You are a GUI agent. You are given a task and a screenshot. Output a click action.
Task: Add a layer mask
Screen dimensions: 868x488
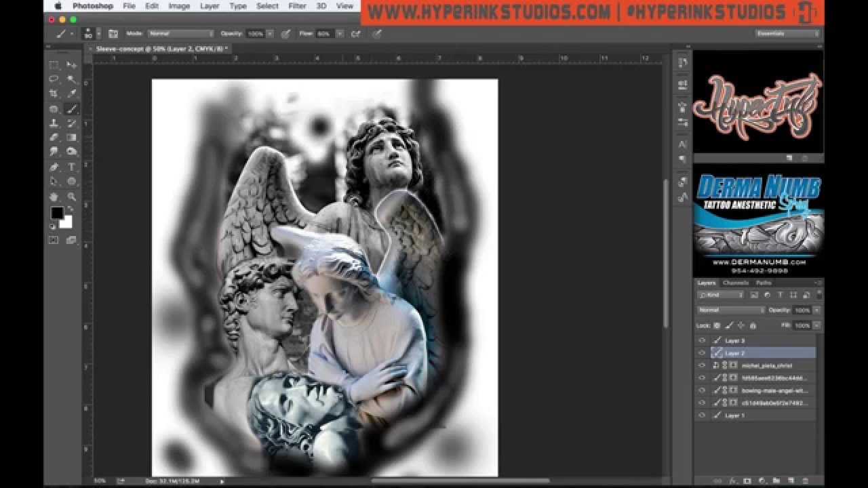[x=748, y=481]
